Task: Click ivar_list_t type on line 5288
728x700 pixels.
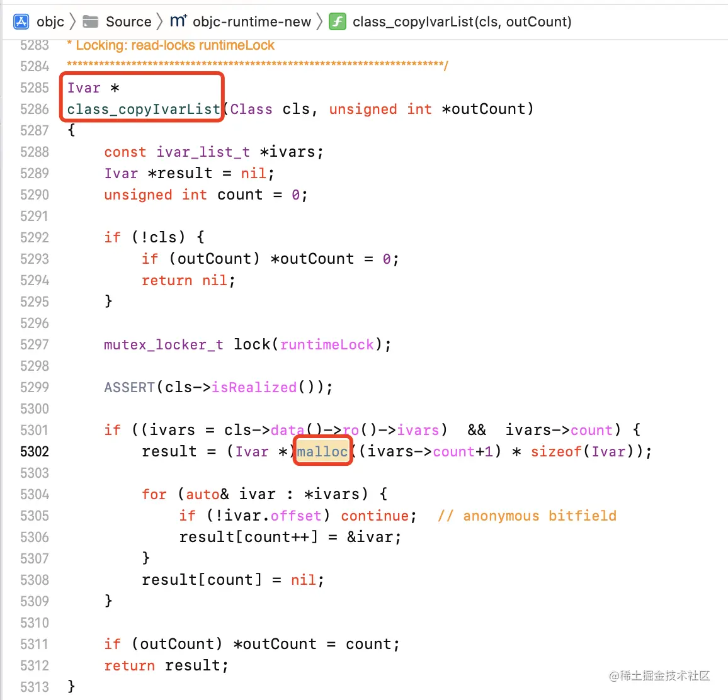Action: (203, 152)
